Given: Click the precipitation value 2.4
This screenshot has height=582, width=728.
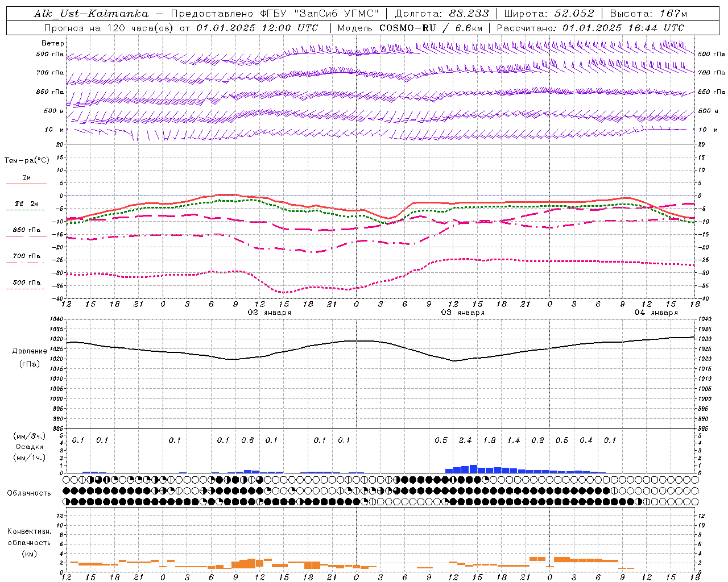Looking at the screenshot, I should (465, 440).
